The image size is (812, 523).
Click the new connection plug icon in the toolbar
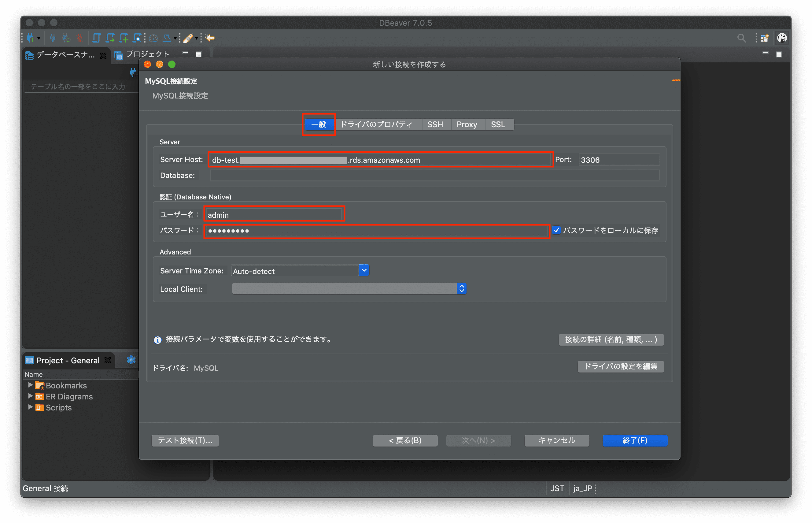(x=31, y=38)
